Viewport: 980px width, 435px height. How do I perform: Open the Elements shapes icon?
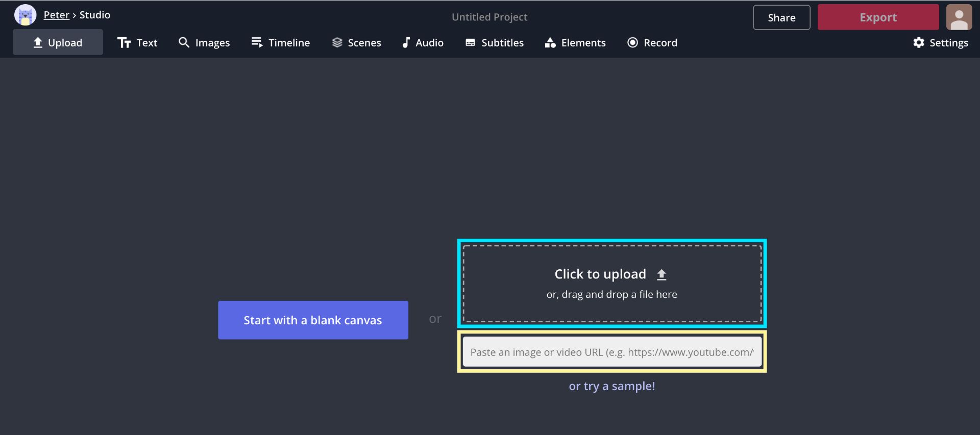550,43
